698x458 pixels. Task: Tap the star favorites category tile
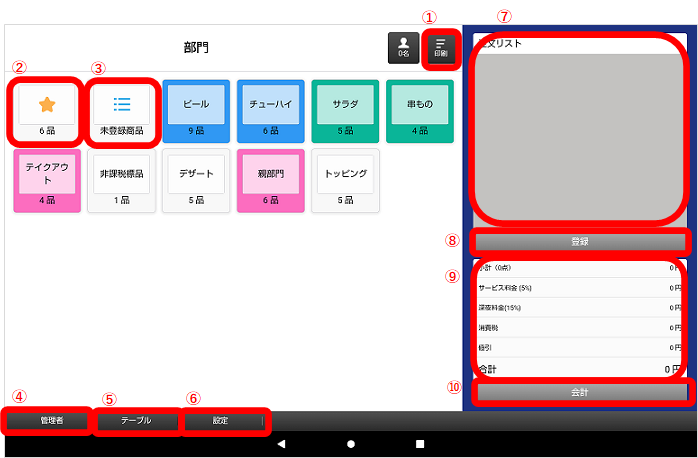click(x=46, y=111)
